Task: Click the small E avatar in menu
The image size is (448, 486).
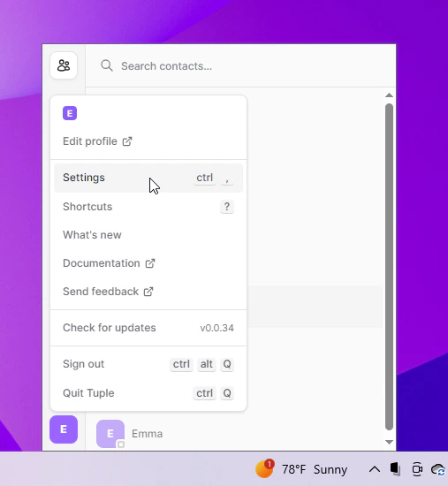Action: click(70, 113)
